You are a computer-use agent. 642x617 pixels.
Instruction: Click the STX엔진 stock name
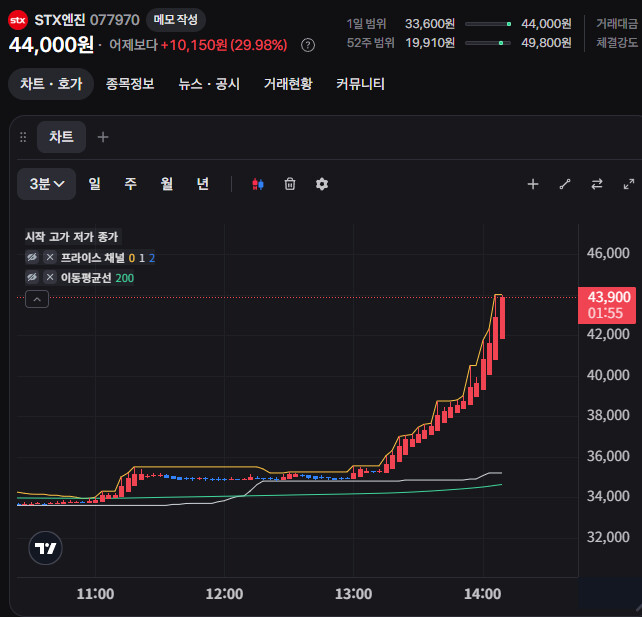coord(60,20)
